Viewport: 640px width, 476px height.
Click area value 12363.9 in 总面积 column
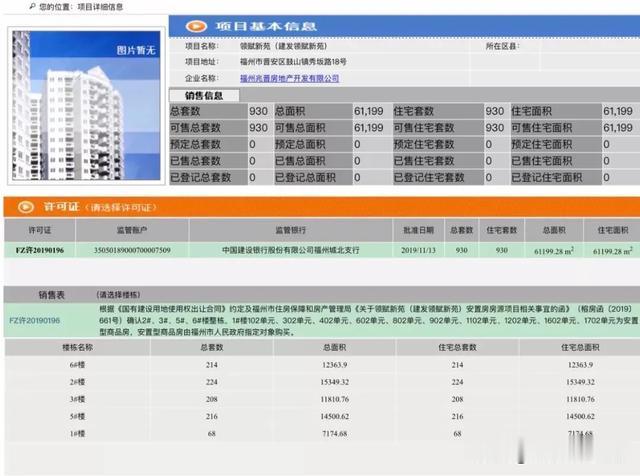click(334, 365)
